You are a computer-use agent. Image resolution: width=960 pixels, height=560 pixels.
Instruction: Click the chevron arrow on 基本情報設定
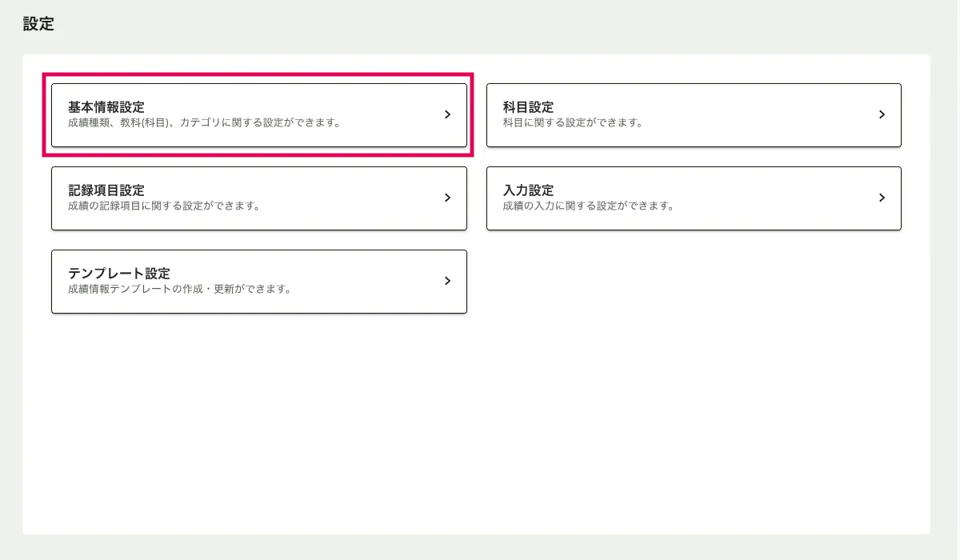pyautogui.click(x=447, y=114)
